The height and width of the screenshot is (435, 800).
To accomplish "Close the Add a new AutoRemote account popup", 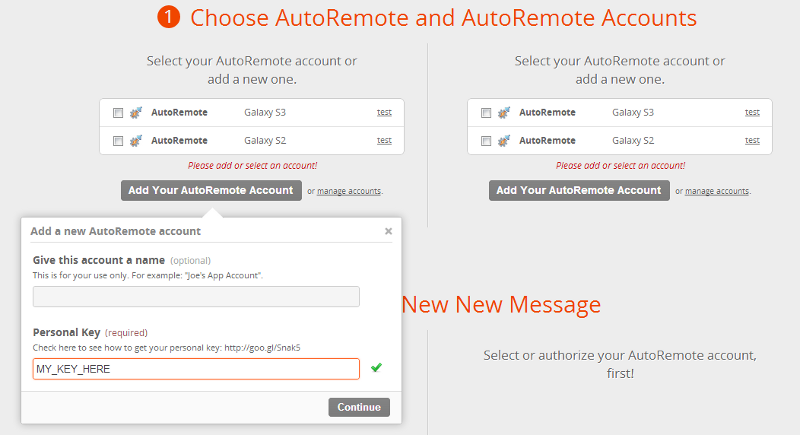I will click(x=388, y=231).
